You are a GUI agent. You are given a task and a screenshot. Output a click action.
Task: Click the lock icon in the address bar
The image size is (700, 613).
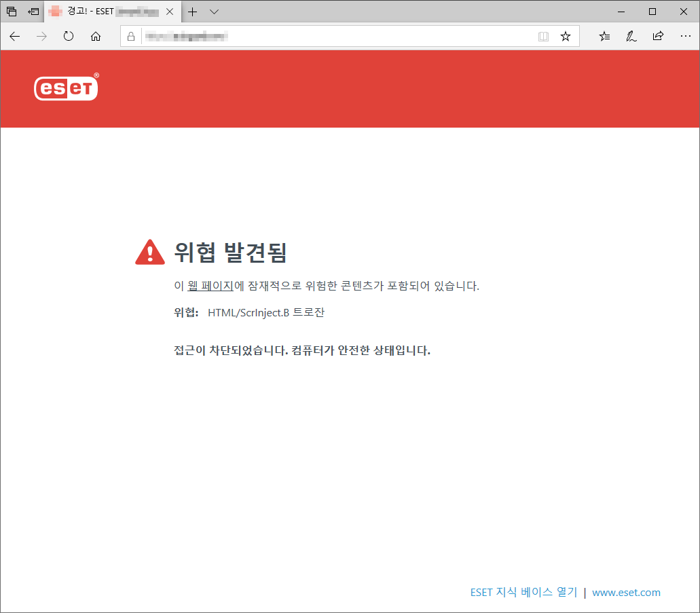pyautogui.click(x=130, y=36)
